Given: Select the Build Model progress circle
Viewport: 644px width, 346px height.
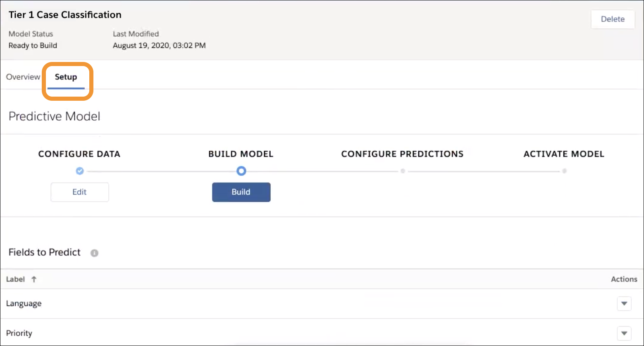Looking at the screenshot, I should (241, 171).
